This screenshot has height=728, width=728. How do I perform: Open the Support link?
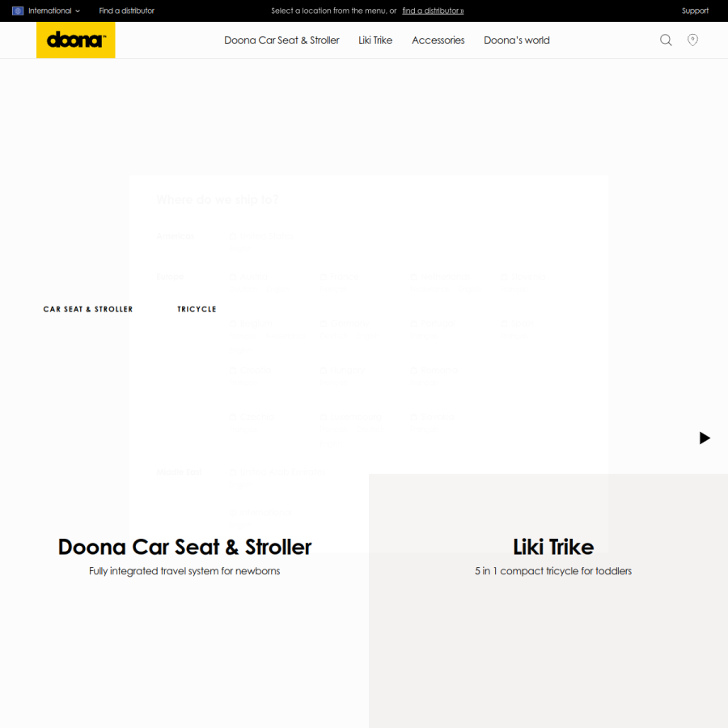695,11
